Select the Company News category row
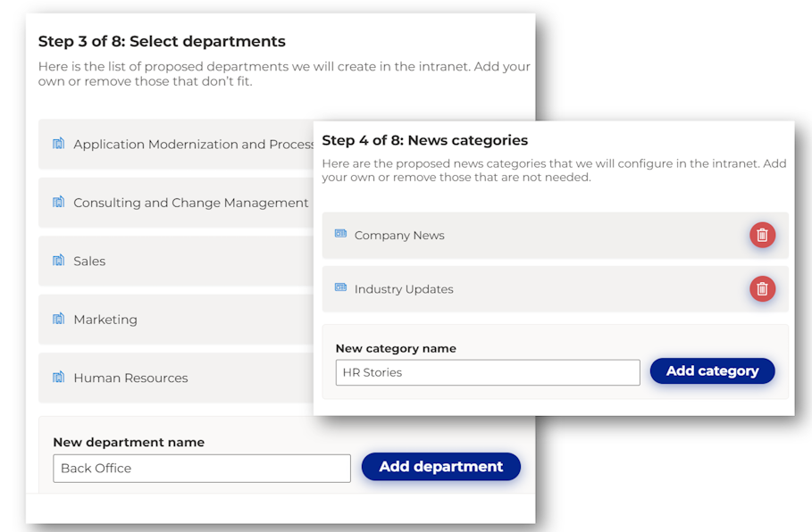This screenshot has width=812, height=532. tap(536, 236)
